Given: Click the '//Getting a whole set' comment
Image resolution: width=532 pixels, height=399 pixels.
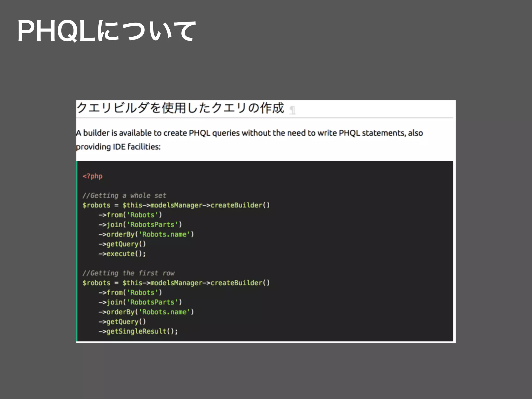Looking at the screenshot, I should tap(124, 195).
